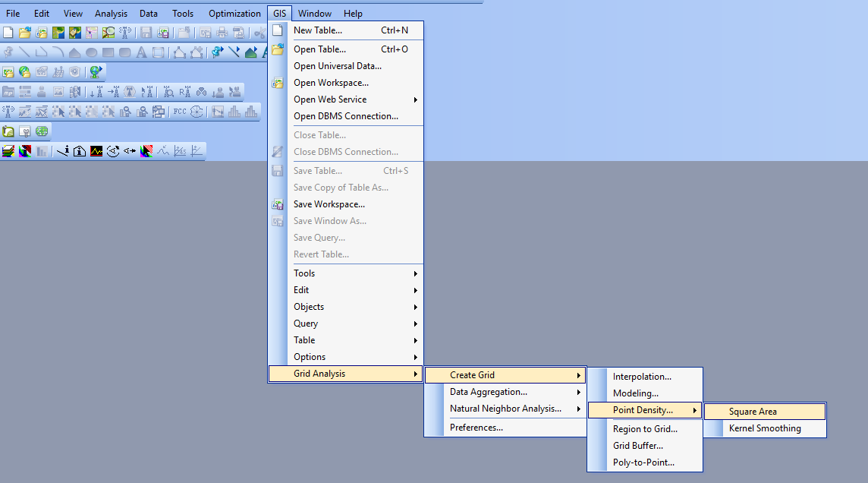Open the Window menu
This screenshot has width=868, height=483.
tap(314, 13)
